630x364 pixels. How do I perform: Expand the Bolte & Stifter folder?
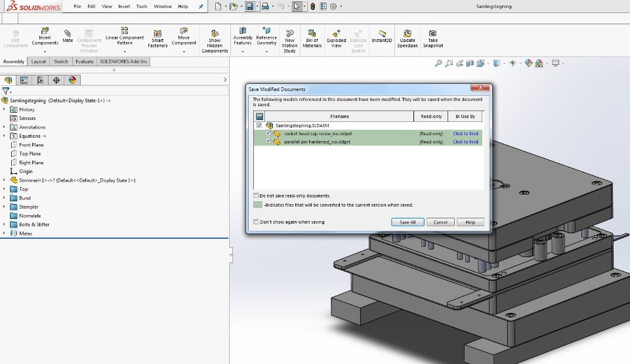coord(5,224)
